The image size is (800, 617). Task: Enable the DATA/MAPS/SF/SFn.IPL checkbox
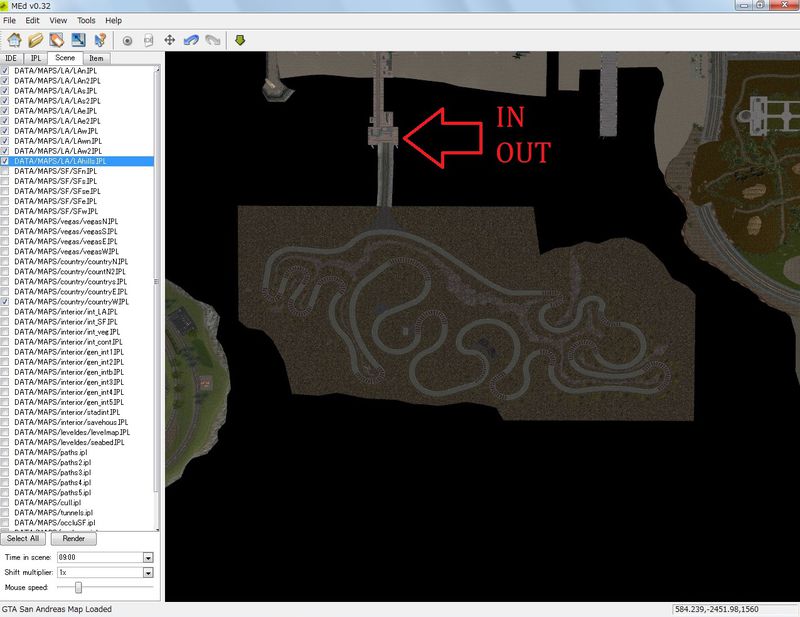pos(5,171)
